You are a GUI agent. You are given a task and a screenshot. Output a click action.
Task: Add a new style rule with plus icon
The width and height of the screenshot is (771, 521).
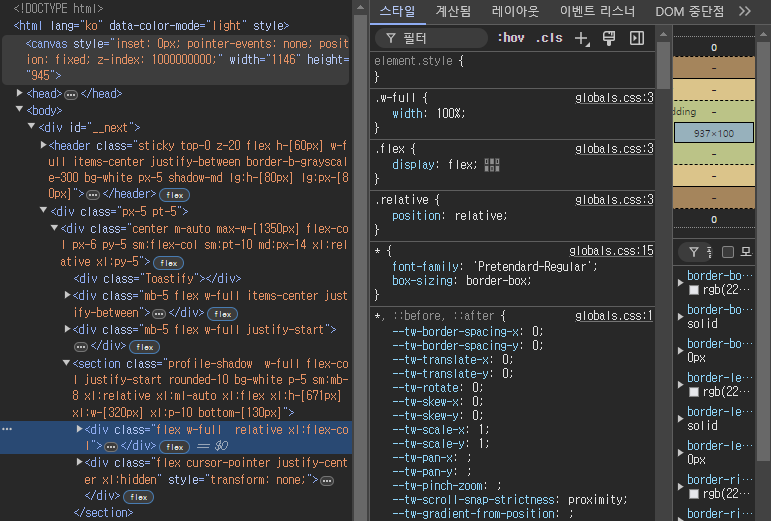(582, 38)
